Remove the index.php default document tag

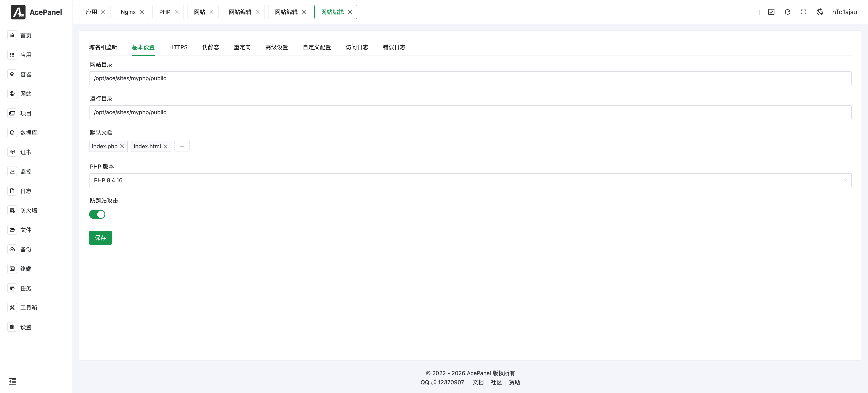122,146
